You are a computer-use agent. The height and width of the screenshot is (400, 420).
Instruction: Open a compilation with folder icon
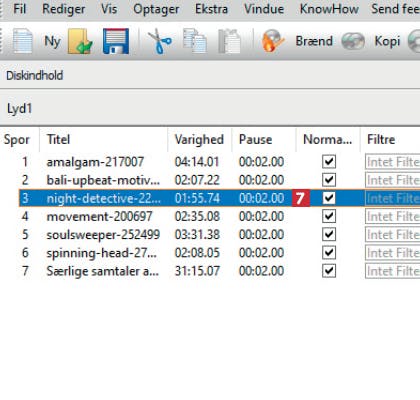80,41
